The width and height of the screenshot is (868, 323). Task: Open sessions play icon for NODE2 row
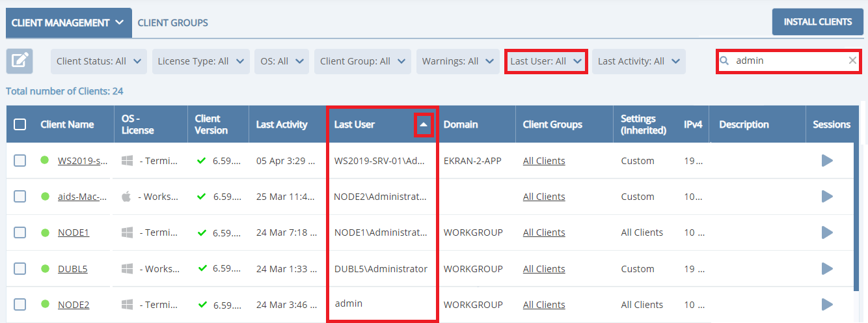pos(827,304)
